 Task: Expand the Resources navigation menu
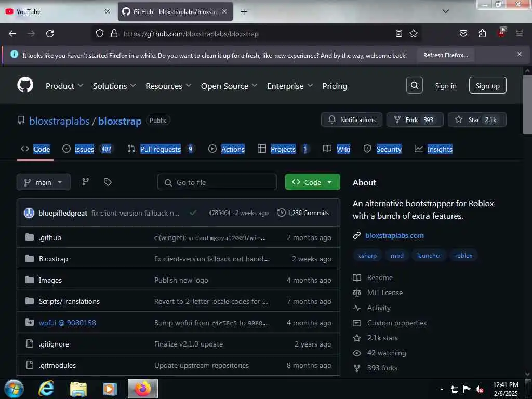[x=168, y=86]
